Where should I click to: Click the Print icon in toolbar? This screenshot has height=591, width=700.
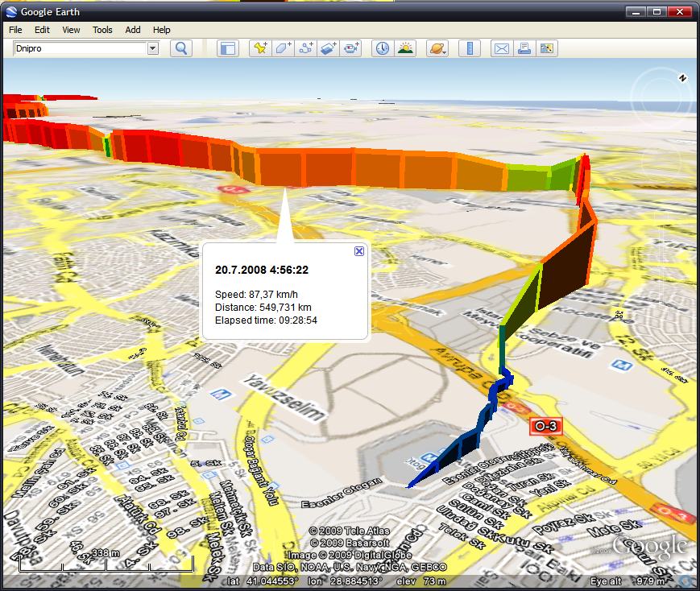pos(524,48)
